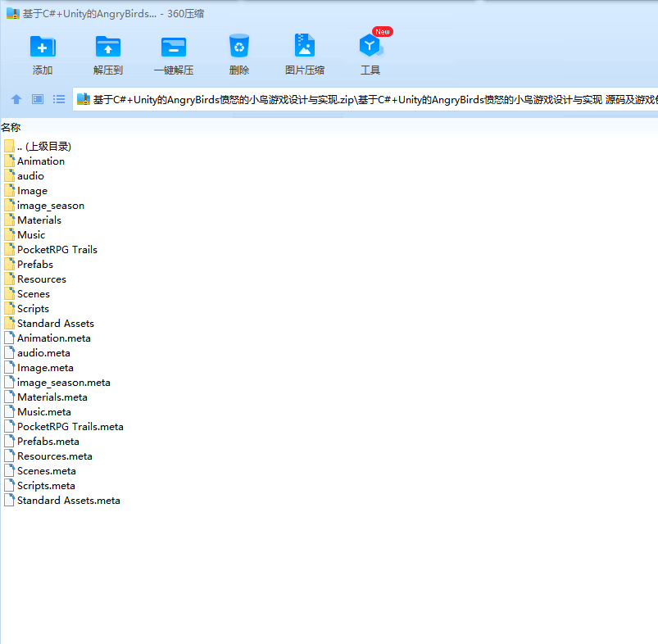Select the audio.meta file
The image size is (658, 644).
click(x=38, y=353)
